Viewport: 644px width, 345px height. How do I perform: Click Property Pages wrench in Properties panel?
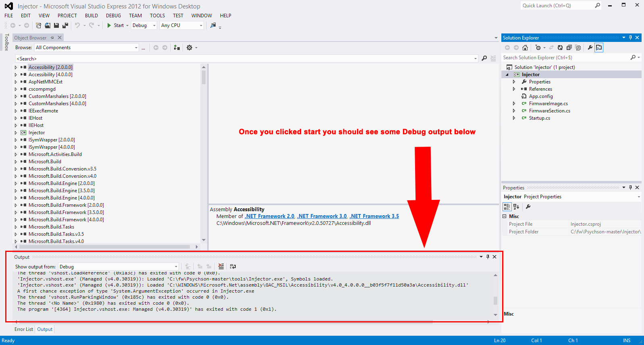pos(528,207)
